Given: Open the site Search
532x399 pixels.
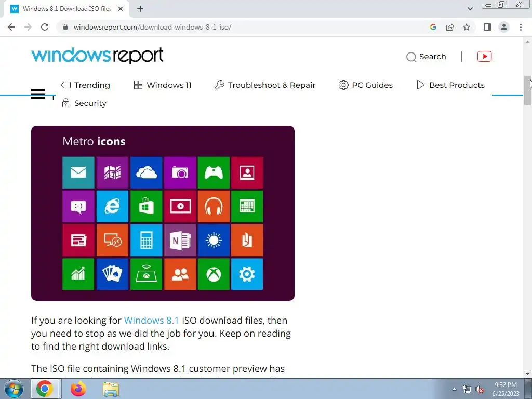Looking at the screenshot, I should pos(426,57).
